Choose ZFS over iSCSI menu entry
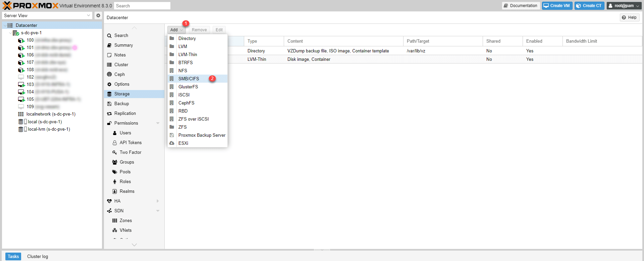Screen dimensions: 644x261 (198, 119)
